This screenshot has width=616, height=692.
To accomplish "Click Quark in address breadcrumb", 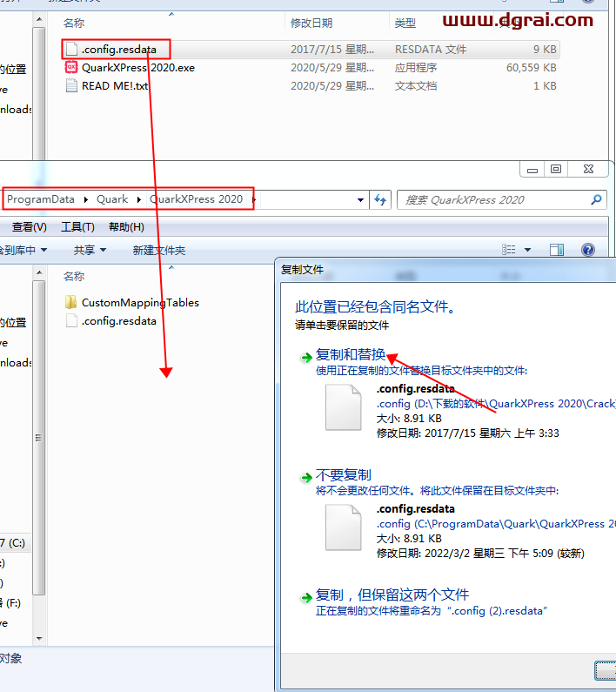I will tap(112, 199).
